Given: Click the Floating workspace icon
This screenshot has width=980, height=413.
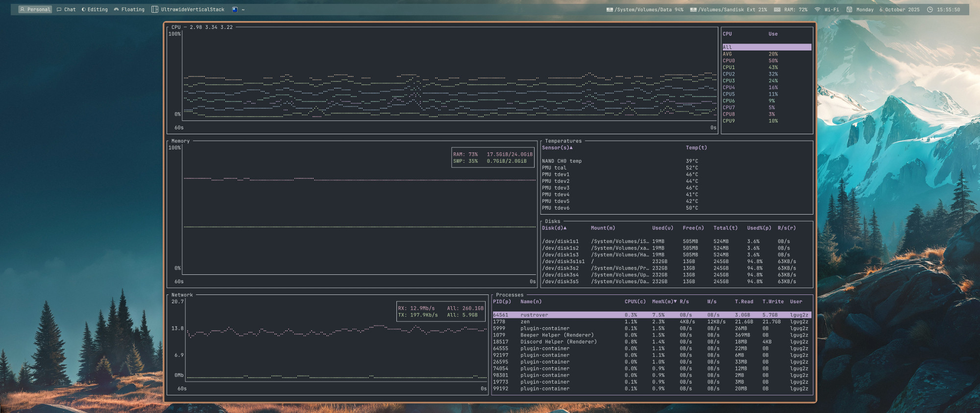Looking at the screenshot, I should coord(117,9).
